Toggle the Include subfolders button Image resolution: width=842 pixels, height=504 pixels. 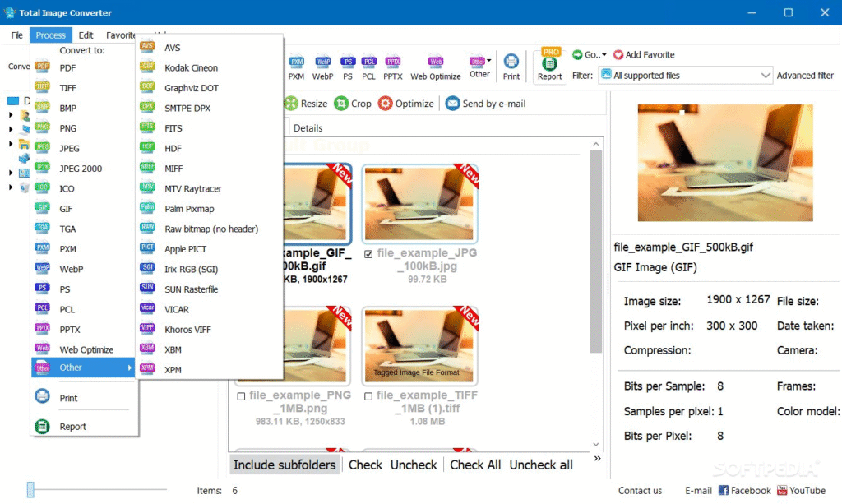click(x=285, y=465)
